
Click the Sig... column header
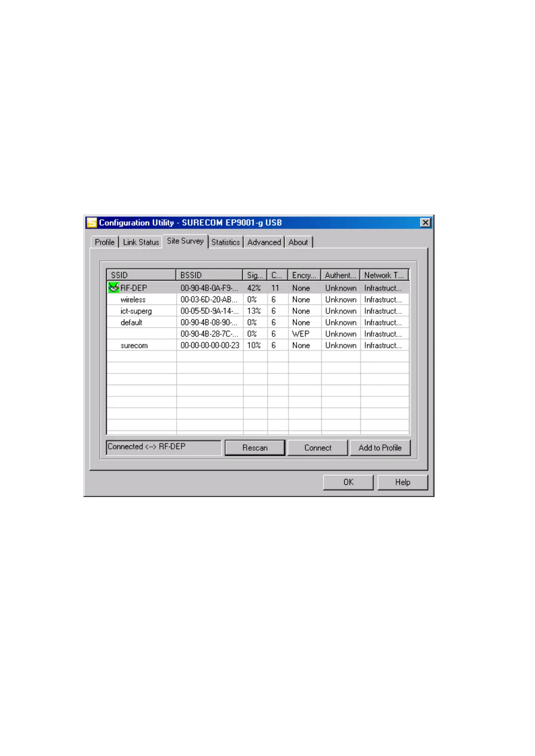click(255, 275)
